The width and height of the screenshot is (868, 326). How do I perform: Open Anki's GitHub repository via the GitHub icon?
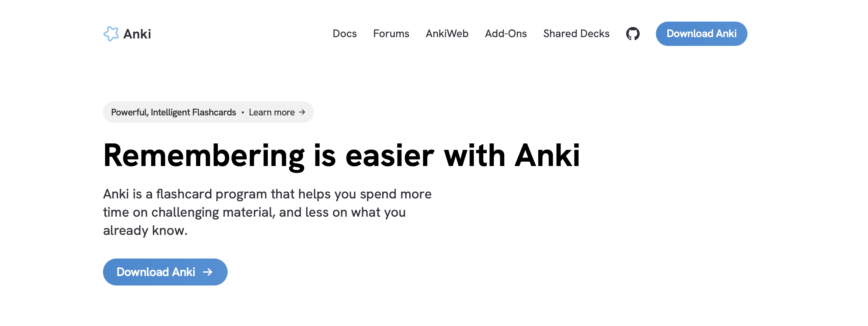pyautogui.click(x=633, y=33)
